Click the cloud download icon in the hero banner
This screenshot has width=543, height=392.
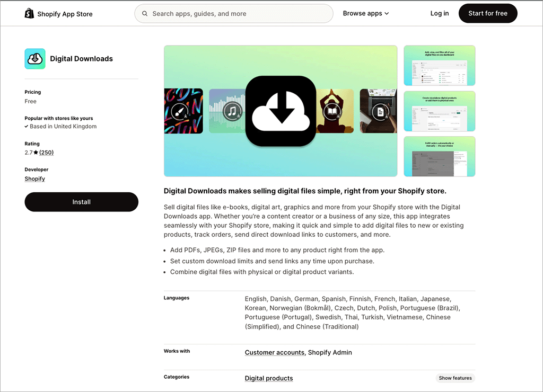281,110
